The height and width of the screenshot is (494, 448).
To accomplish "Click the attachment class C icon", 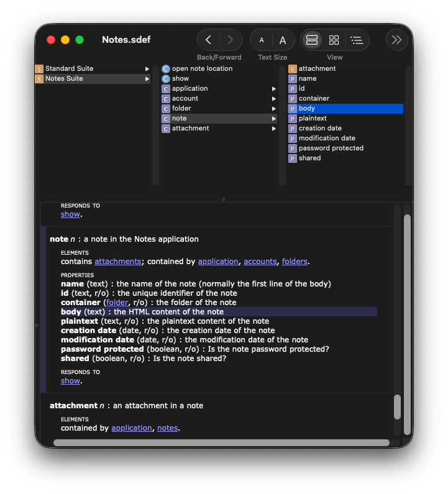I will (166, 129).
